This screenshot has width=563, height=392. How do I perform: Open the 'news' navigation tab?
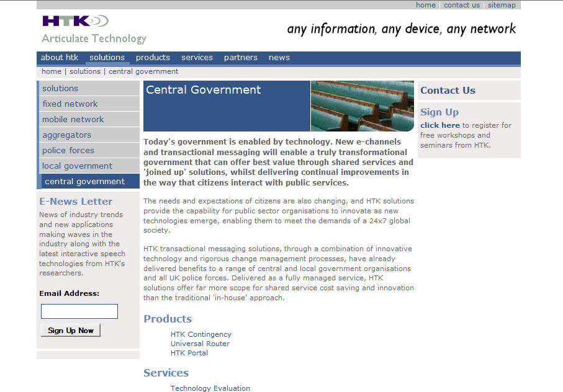(x=279, y=58)
